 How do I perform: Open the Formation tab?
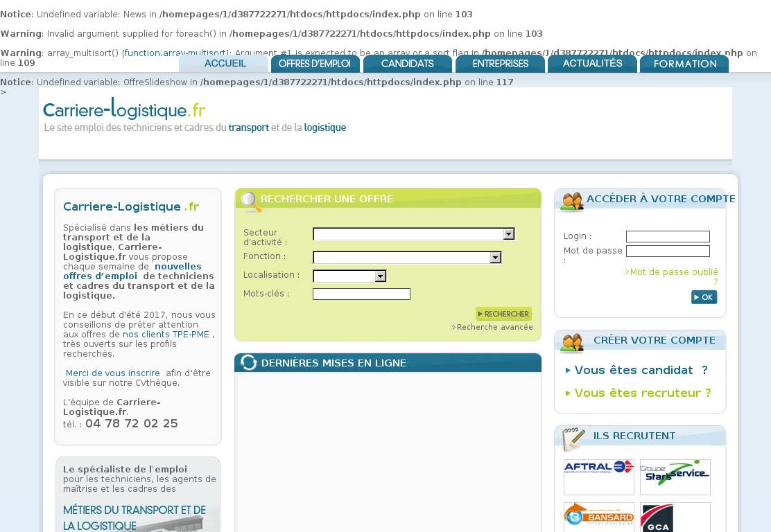pos(684,64)
